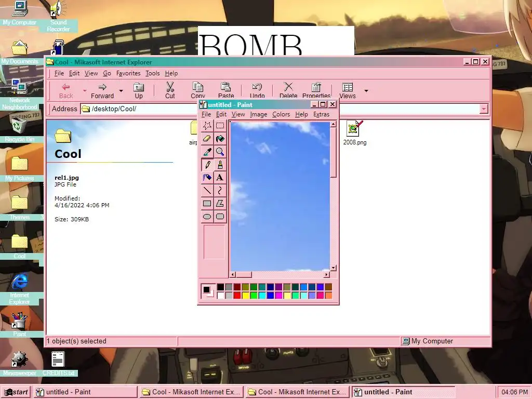Click the Forward arrow toolbar button
The width and height of the screenshot is (532, 399).
pyautogui.click(x=102, y=90)
